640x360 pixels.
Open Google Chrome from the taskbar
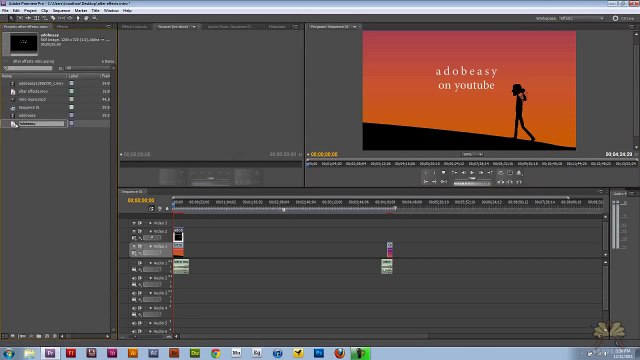[216, 353]
